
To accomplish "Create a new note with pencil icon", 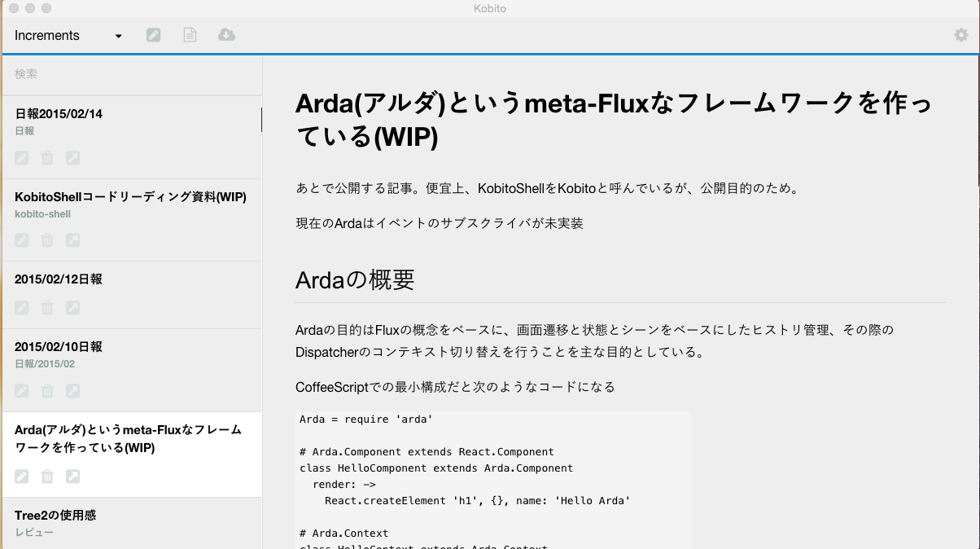I will point(153,35).
